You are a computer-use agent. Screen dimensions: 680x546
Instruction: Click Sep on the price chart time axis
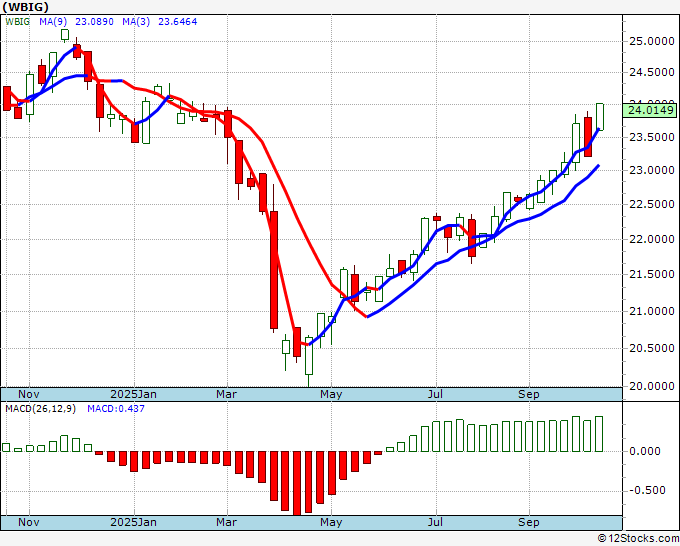coord(529,395)
